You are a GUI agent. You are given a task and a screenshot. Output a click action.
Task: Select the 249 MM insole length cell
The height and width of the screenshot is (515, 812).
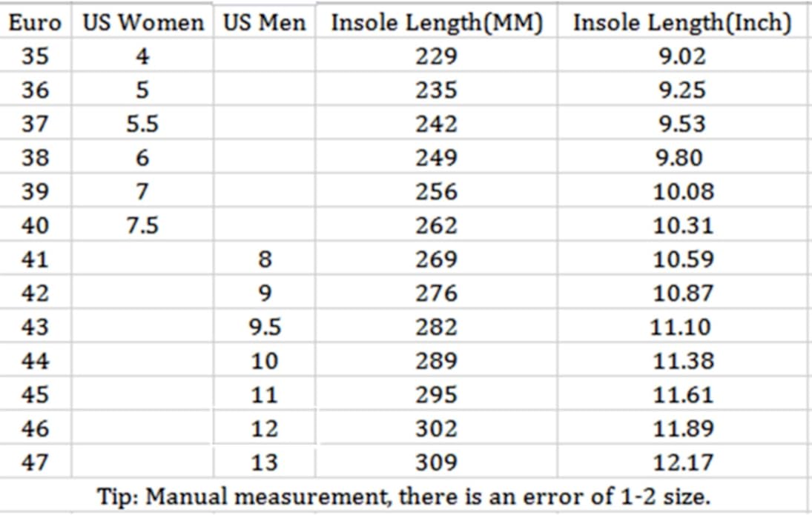pyautogui.click(x=436, y=158)
